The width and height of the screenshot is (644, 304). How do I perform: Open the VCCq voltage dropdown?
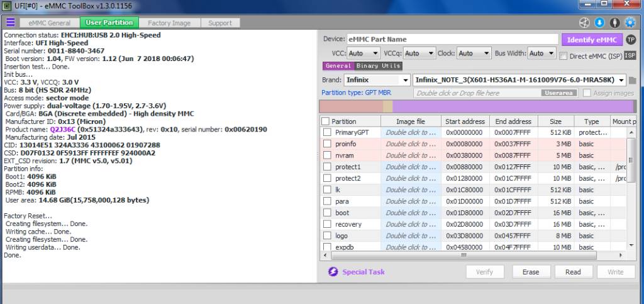[419, 53]
